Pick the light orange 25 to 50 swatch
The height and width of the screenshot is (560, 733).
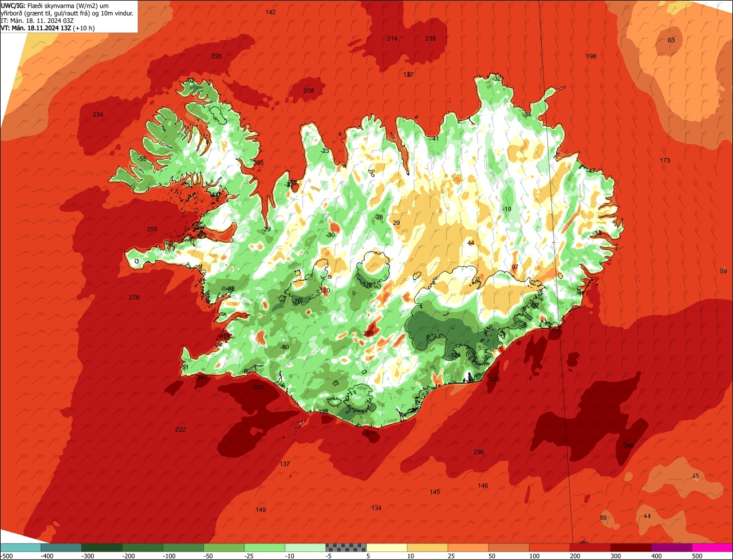[468, 547]
